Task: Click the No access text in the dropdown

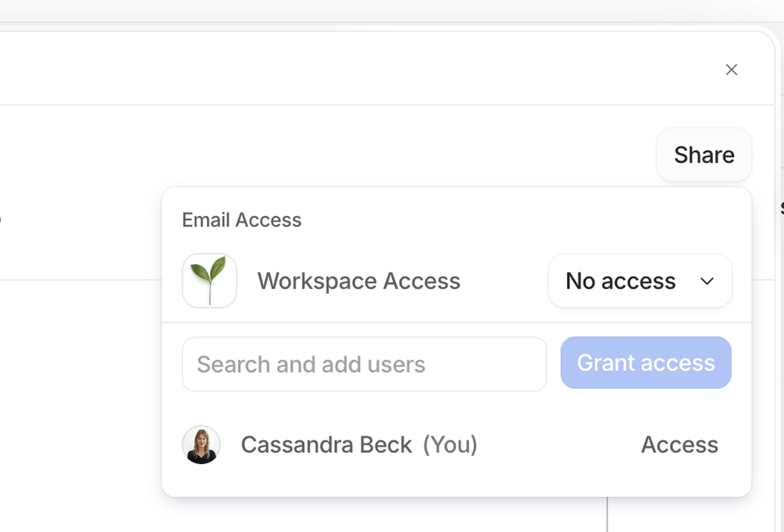Action: (x=620, y=281)
